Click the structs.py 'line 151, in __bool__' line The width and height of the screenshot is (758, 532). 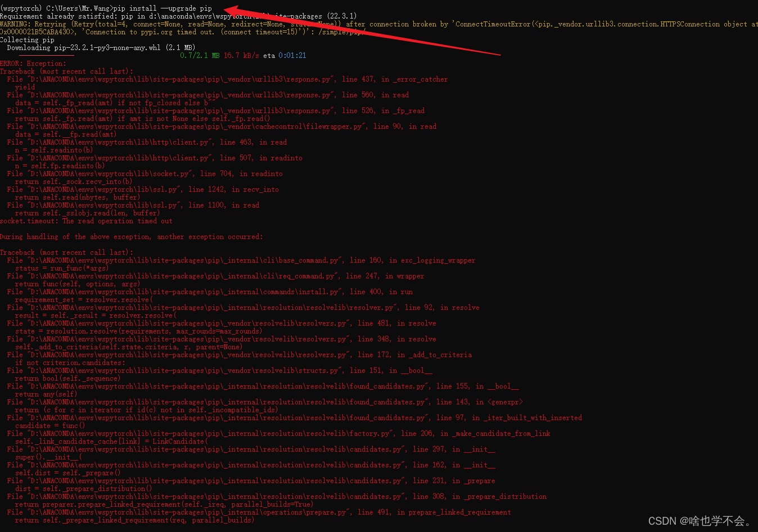point(220,371)
